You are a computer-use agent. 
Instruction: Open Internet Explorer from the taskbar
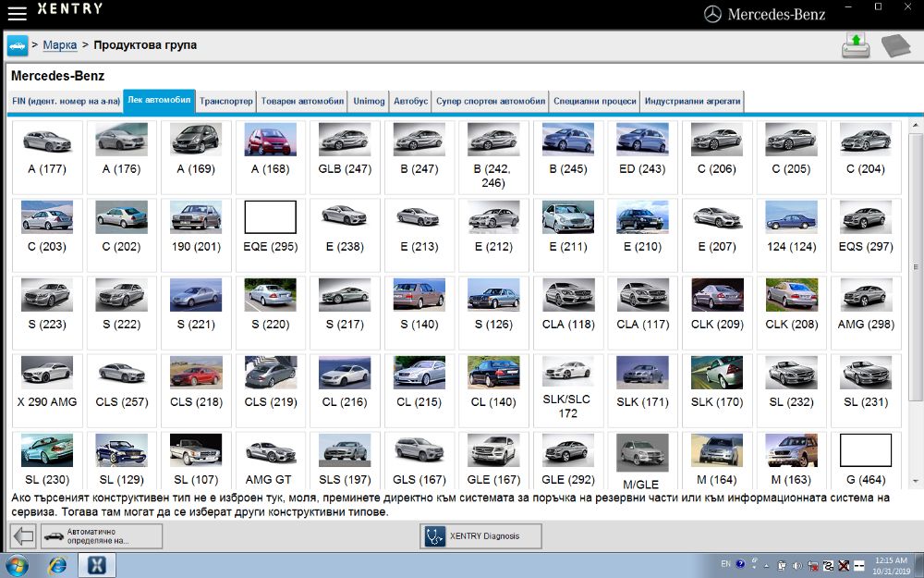[57, 565]
